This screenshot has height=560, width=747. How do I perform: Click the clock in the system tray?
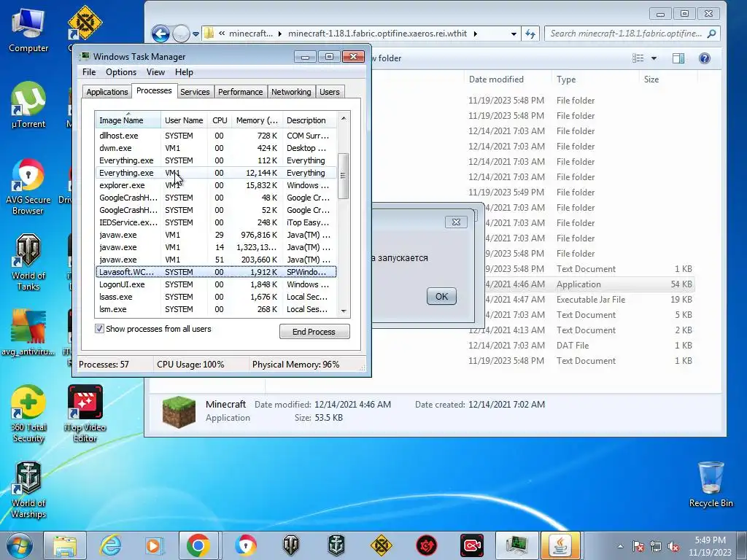click(710, 546)
